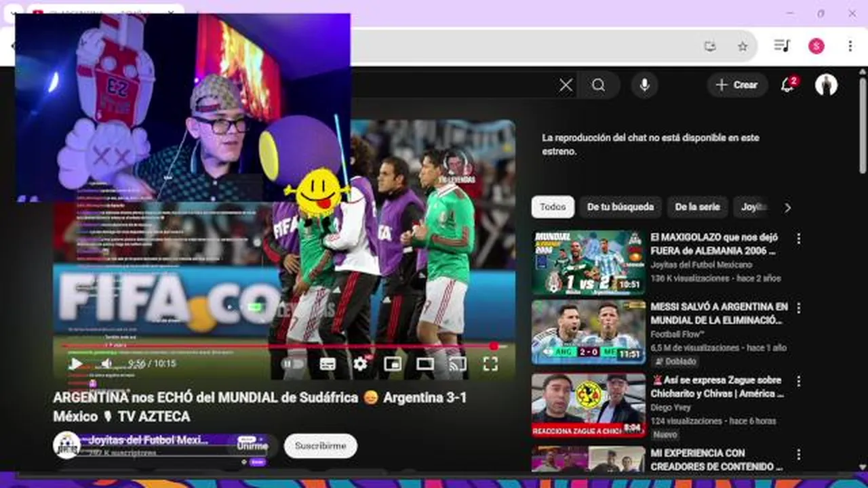Open the MESSI SALVÓ A ARGENTINA thumbnail
This screenshot has width=868, height=488.
[x=588, y=333]
